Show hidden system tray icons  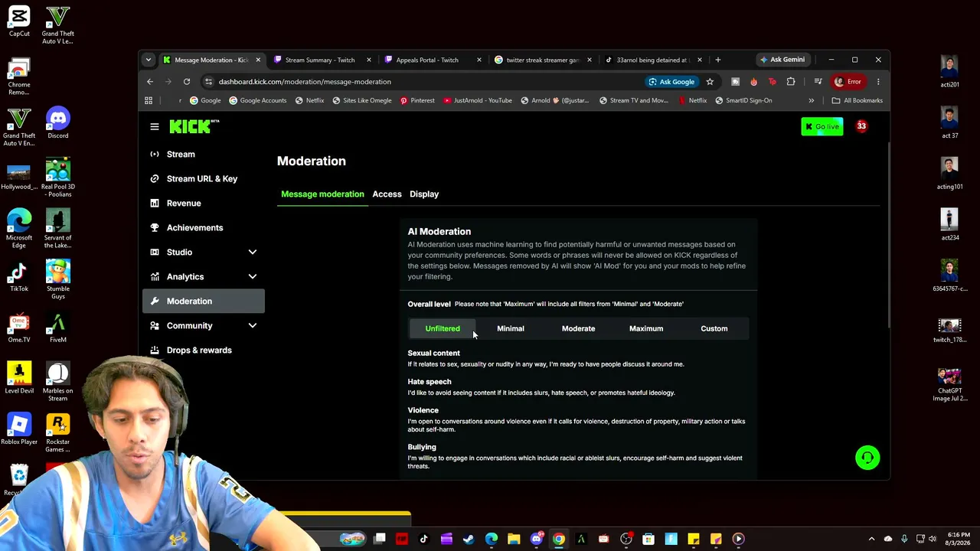[x=871, y=539]
